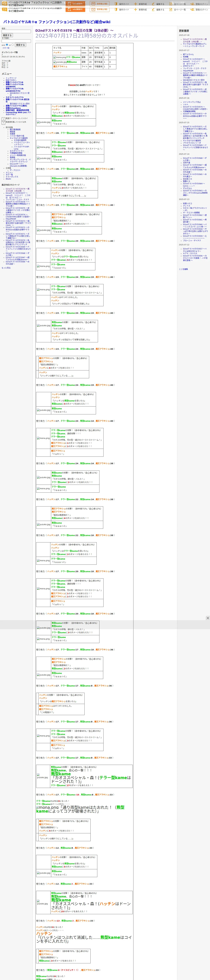Open ずんだもん in update history
This screenshot has width=210, height=980.
(188, 188)
